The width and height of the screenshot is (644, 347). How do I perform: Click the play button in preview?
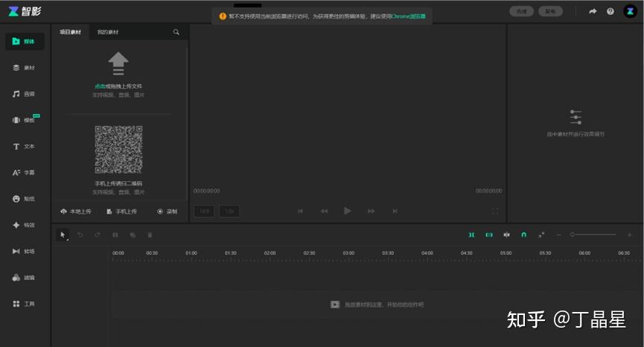348,211
